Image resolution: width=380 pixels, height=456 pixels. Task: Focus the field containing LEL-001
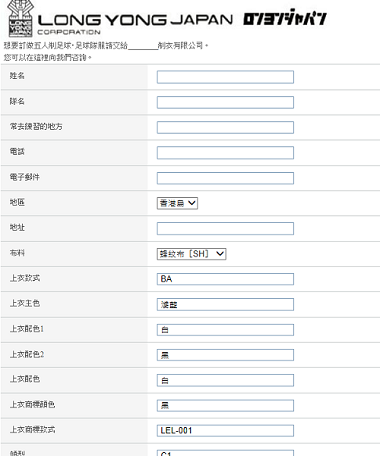coord(225,431)
